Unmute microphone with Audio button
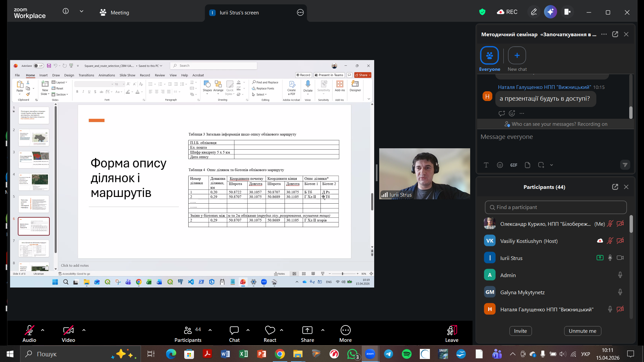The width and height of the screenshot is (644, 362). 29,330
